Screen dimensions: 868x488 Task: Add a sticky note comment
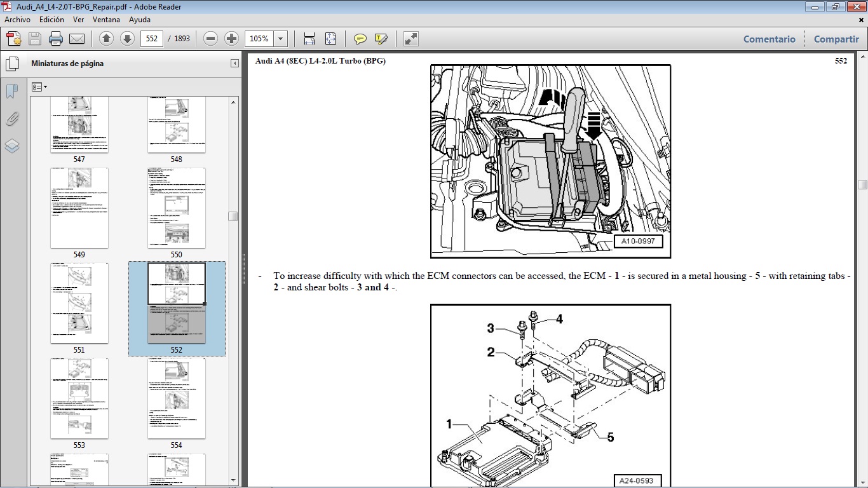360,38
